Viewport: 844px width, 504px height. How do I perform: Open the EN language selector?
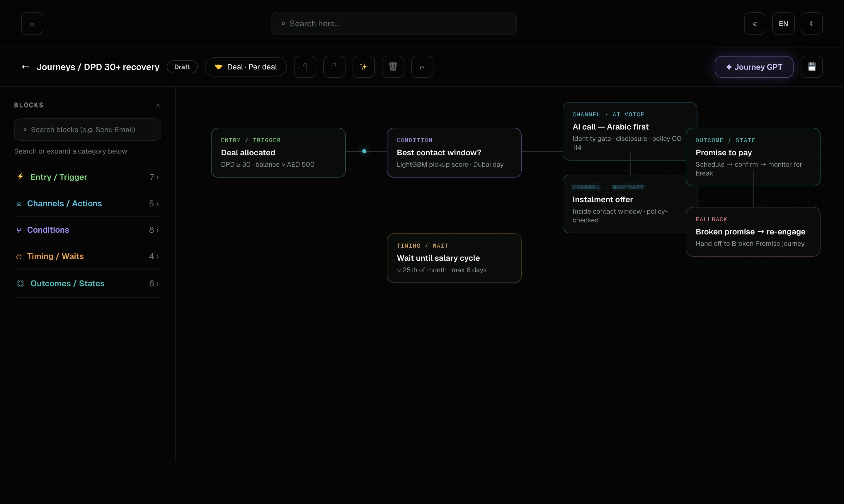(783, 23)
